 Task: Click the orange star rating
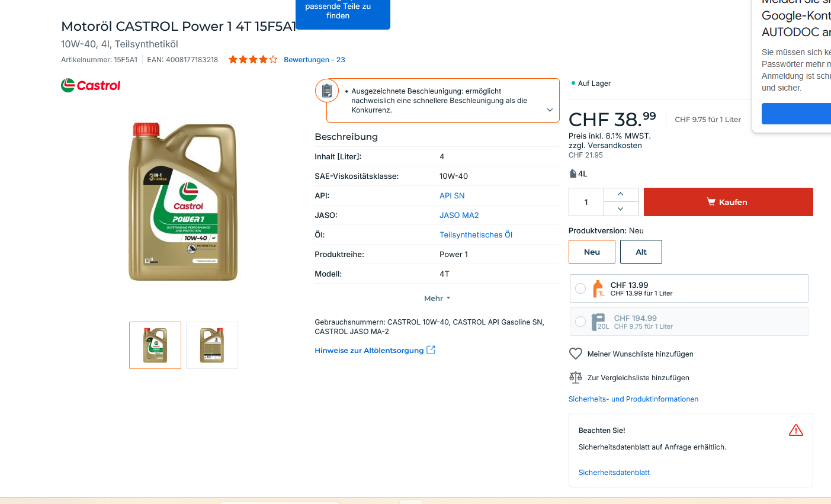(x=252, y=59)
